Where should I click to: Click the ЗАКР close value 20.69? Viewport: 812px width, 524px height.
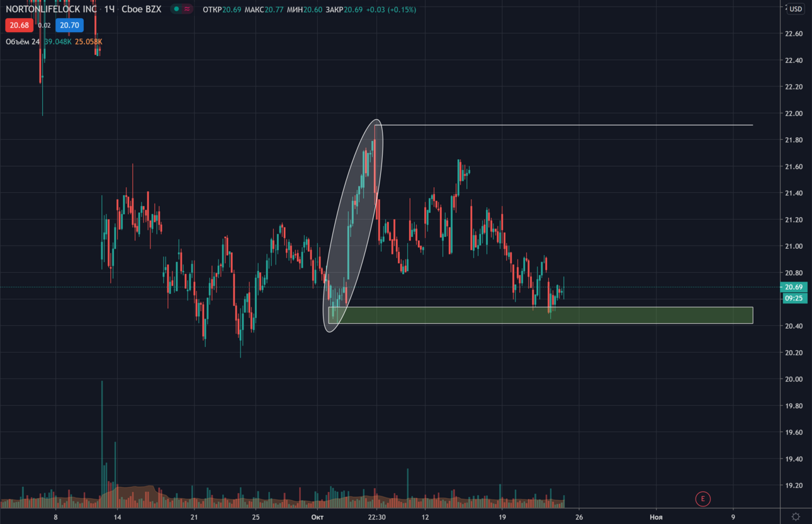[x=354, y=9]
